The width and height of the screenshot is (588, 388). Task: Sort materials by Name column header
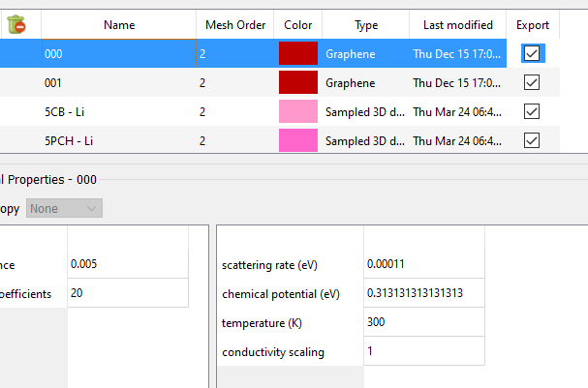point(119,25)
